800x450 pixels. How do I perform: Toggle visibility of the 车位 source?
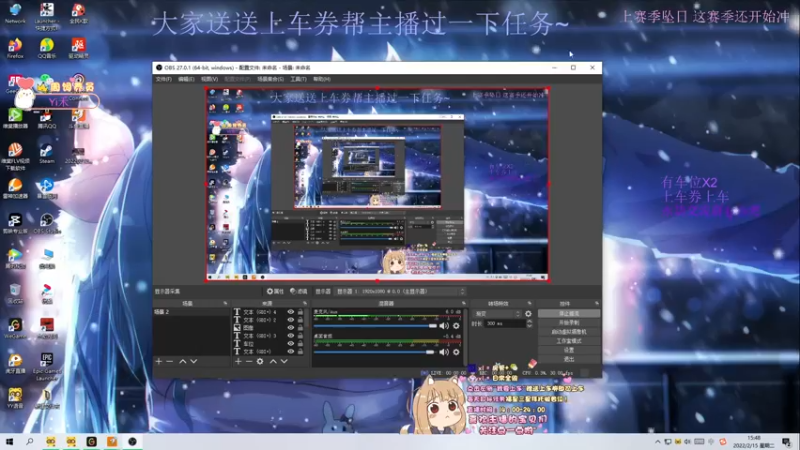pyautogui.click(x=291, y=343)
